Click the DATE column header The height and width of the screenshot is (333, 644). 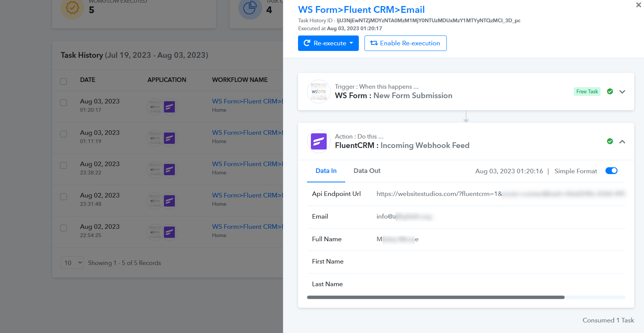click(x=88, y=80)
